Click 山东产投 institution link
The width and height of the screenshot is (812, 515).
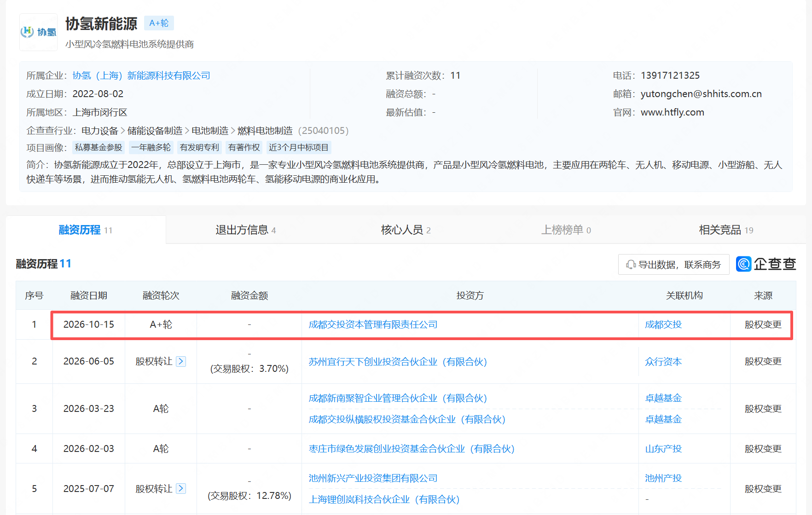(x=663, y=449)
